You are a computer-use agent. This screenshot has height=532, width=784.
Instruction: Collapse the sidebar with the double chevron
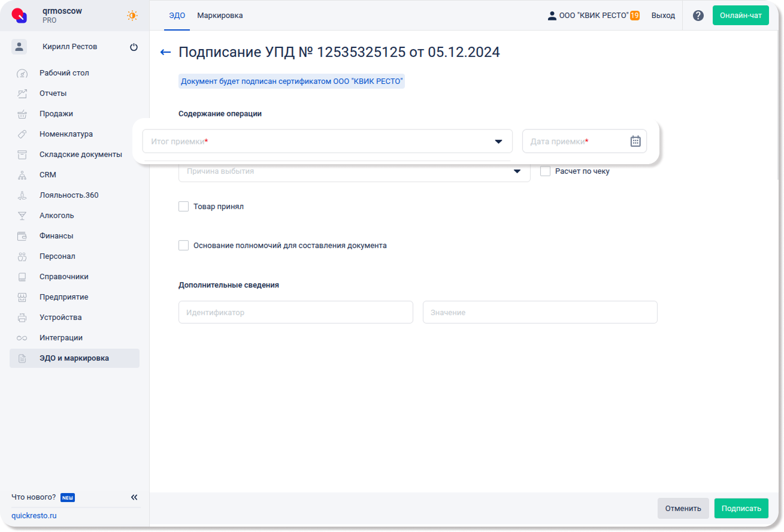tap(134, 497)
